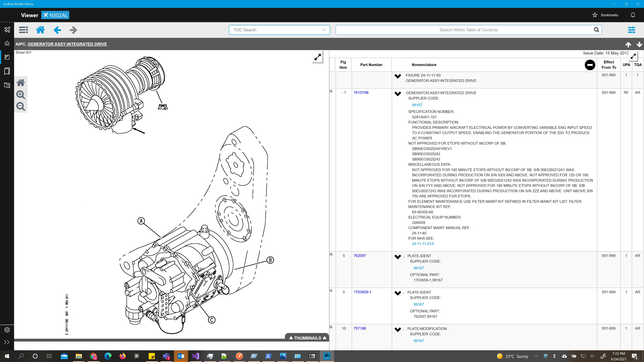Select the N302AL aircraft tab
The image size is (644, 362).
click(55, 15)
